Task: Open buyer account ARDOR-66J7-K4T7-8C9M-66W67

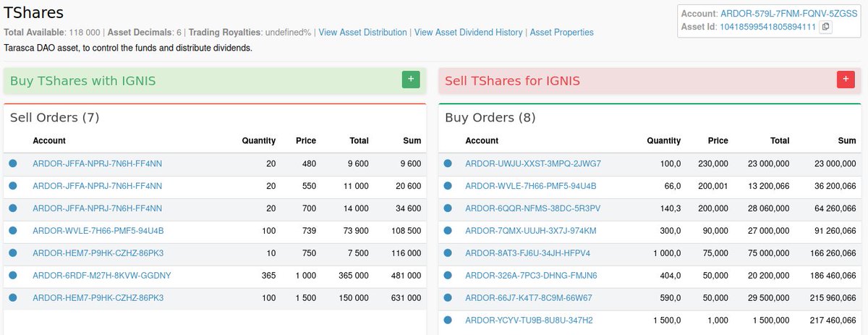Action: click(529, 297)
